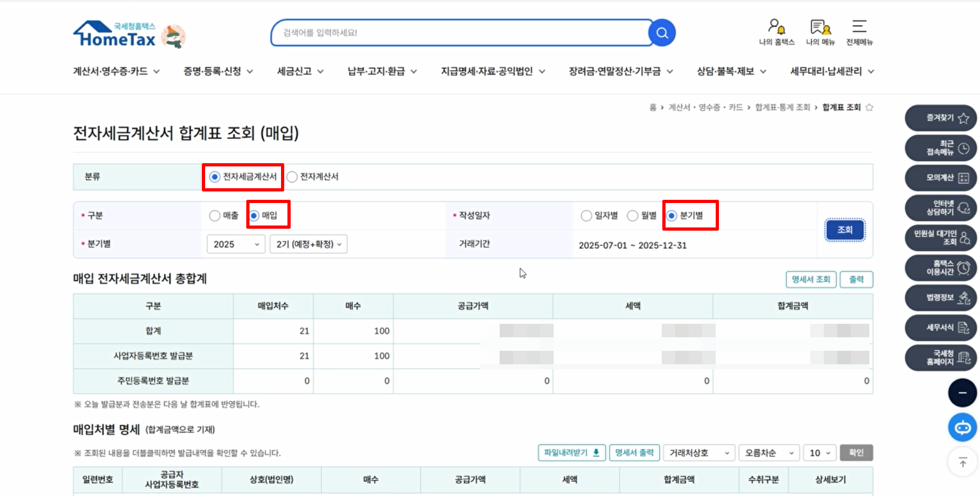Click the search magnifier icon
Image resolution: width=980 pixels, height=496 pixels.
[x=662, y=32]
